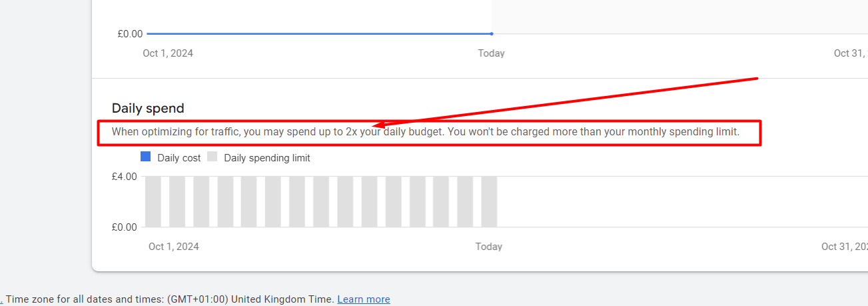Click the highlighted 2x daily budget description text
Screen dimensions: 868x306
point(425,132)
